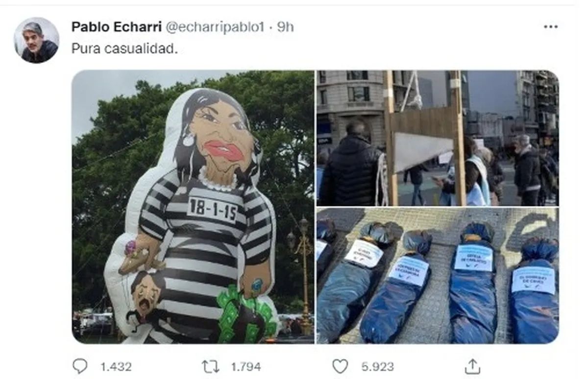
Task: Click the 9h timestamp link
Action: [285, 27]
